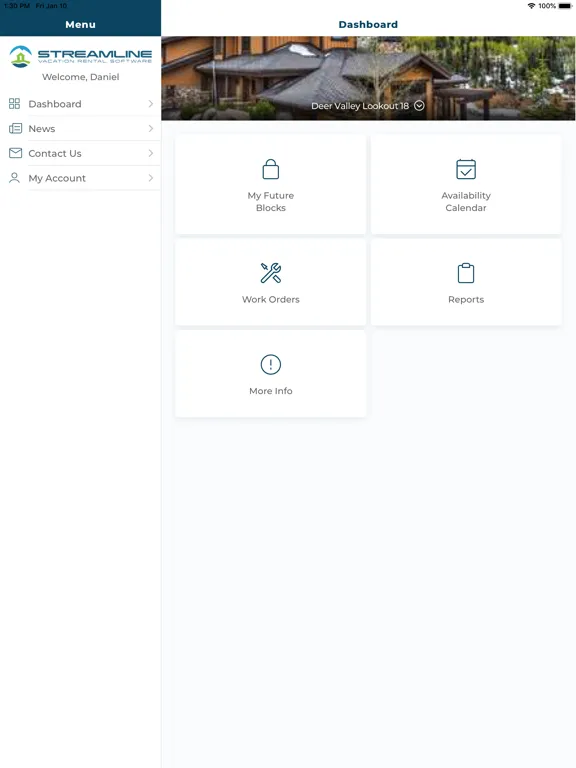576x768 pixels.
Task: Click the More Info exclamation icon
Action: pyautogui.click(x=270, y=364)
